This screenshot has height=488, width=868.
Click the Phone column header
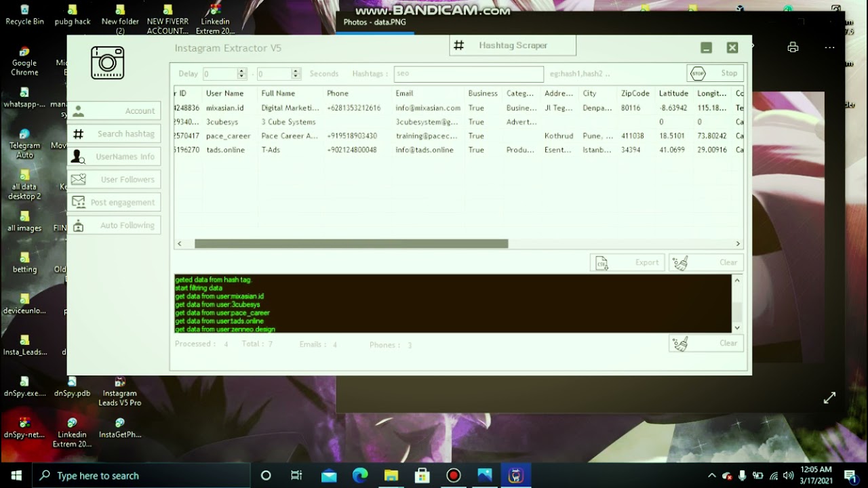[x=338, y=94]
